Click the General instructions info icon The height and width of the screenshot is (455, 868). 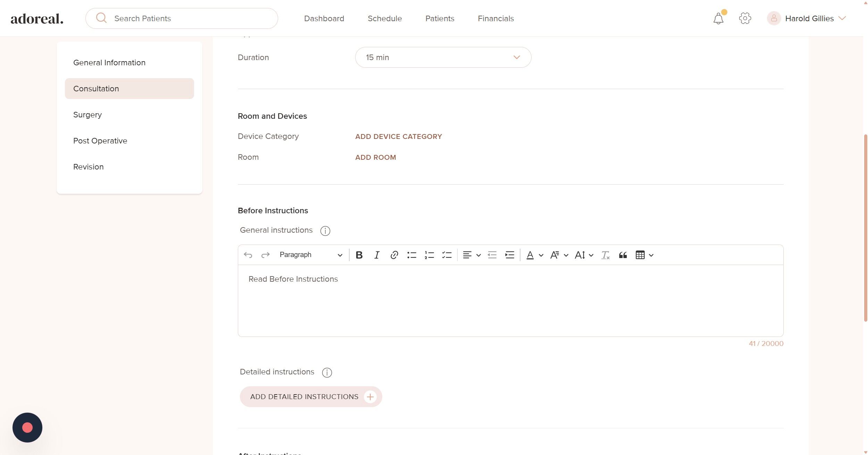coord(325,231)
